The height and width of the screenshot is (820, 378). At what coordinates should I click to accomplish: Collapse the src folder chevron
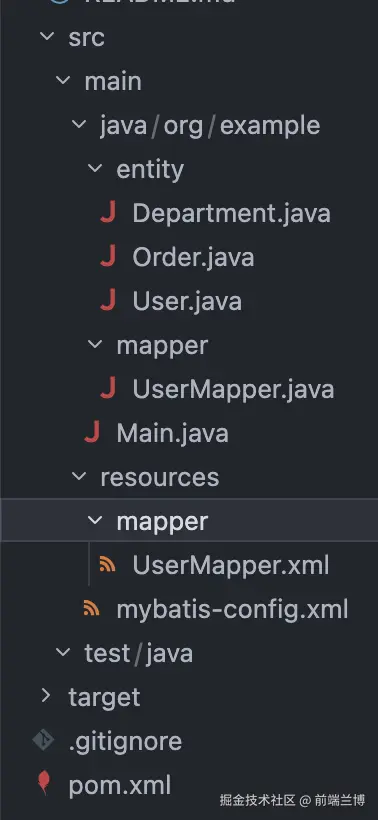pyautogui.click(x=47, y=37)
